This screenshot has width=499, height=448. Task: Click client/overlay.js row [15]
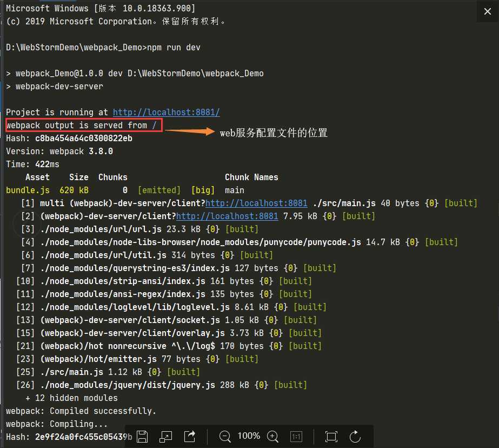[x=169, y=333]
